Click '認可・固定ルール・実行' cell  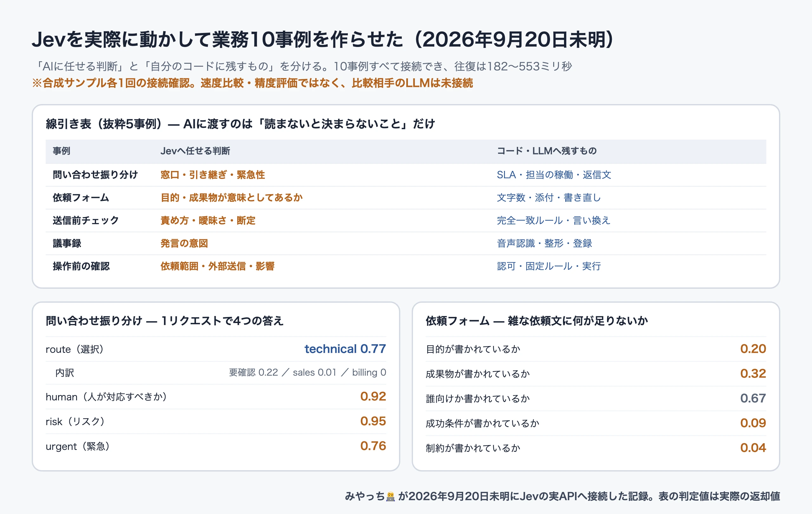(549, 266)
